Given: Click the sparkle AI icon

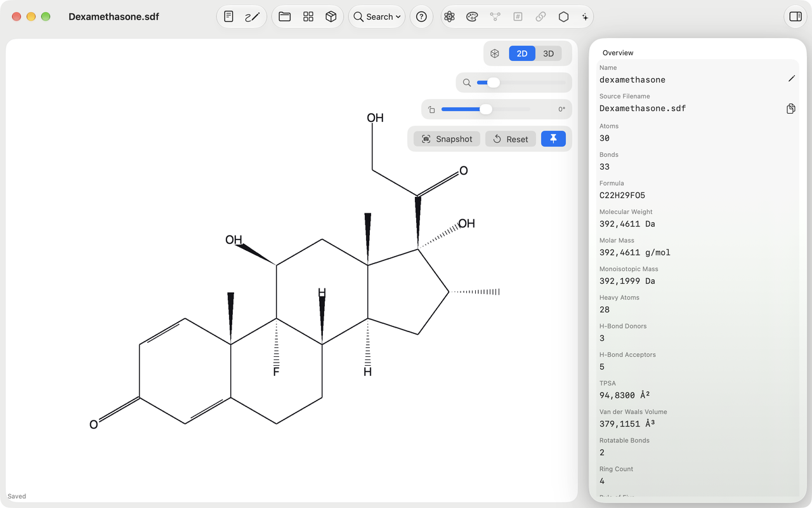Looking at the screenshot, I should point(585,17).
